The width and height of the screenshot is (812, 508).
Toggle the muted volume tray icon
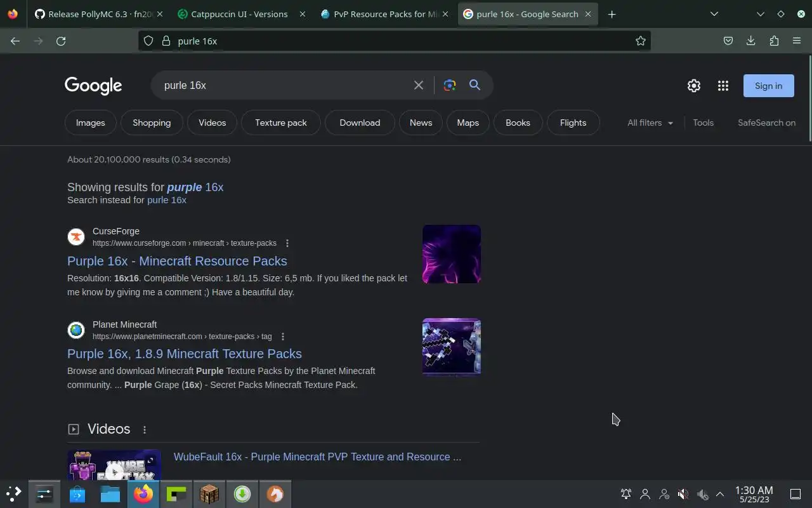pos(683,494)
